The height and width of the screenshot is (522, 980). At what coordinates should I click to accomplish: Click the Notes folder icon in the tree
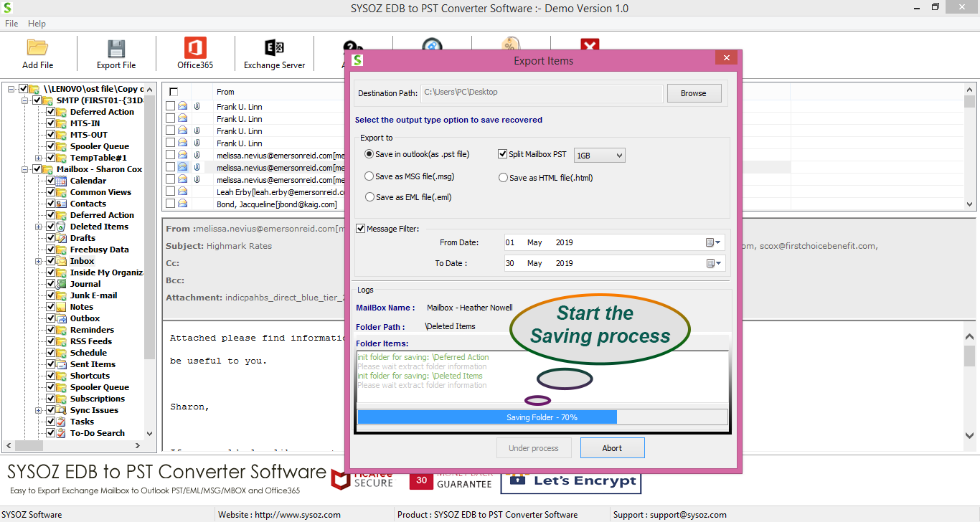62,307
